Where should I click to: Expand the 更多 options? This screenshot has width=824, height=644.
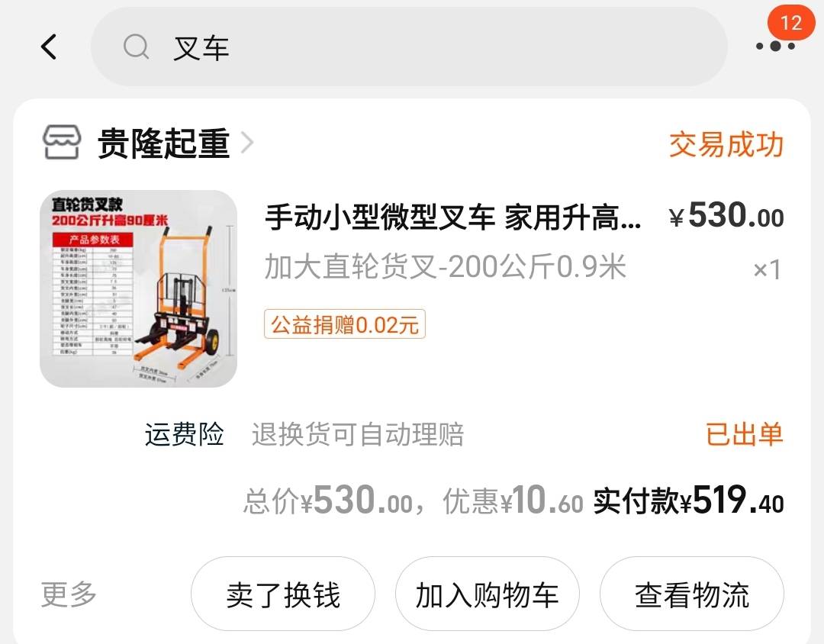pos(69,594)
